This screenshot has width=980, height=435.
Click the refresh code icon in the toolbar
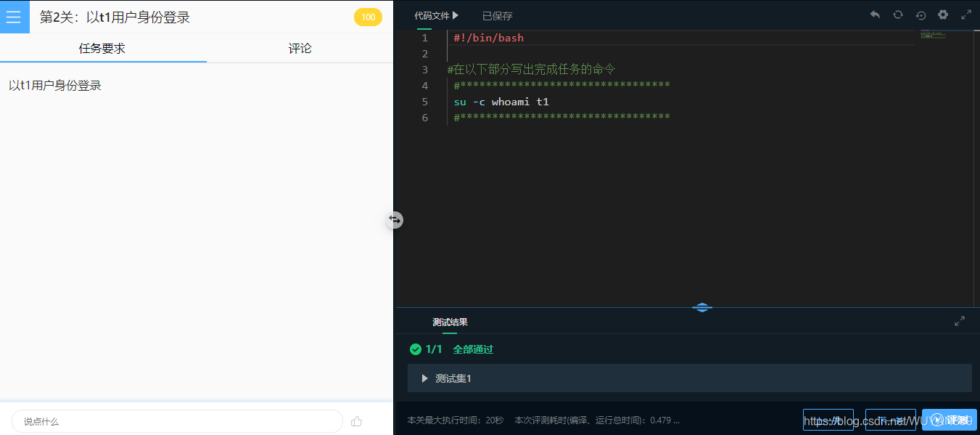click(x=898, y=15)
